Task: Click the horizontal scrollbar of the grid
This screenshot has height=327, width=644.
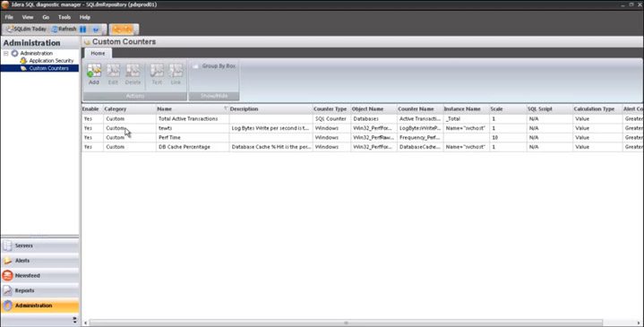Action: [x=346, y=323]
